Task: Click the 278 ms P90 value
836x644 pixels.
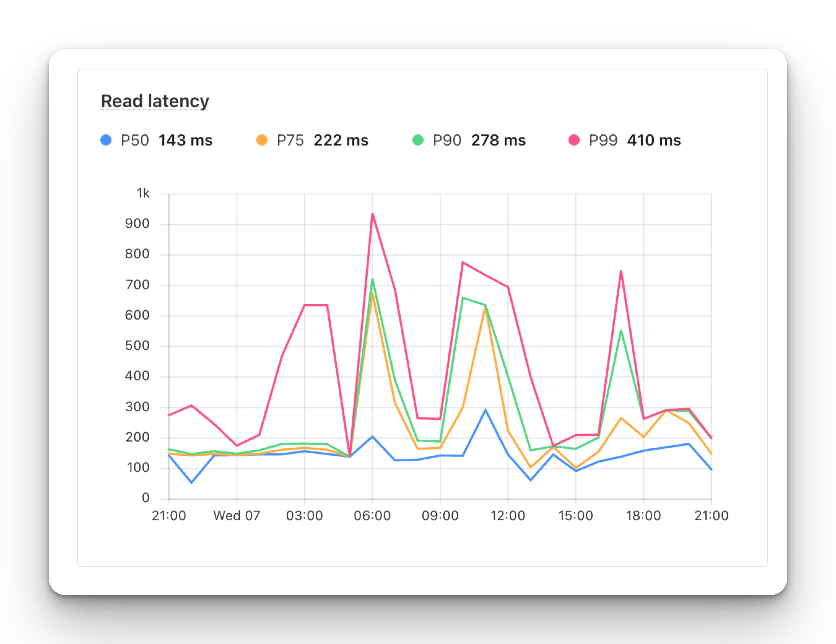Action: tap(499, 141)
